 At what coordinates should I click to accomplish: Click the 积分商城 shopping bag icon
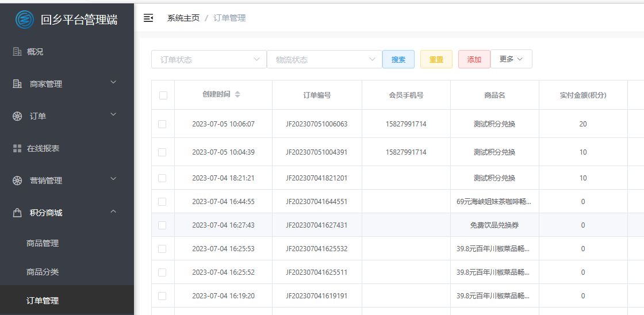click(x=17, y=213)
